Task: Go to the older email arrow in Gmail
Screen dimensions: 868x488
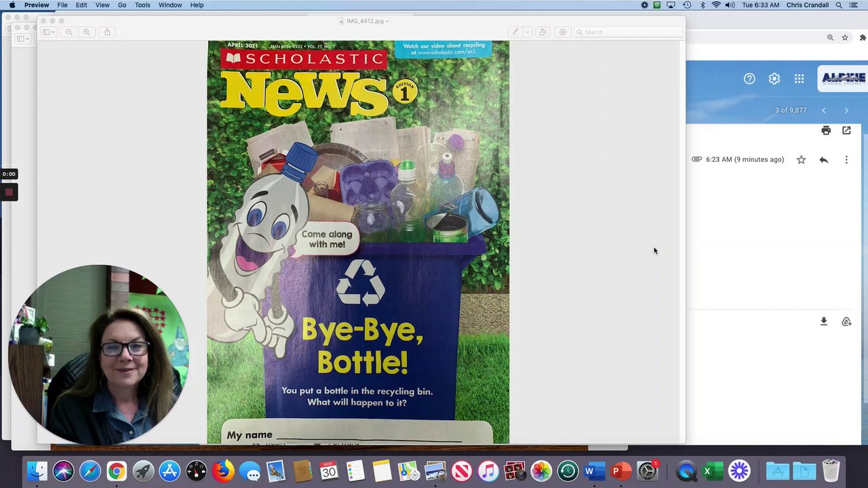Action: 846,110
